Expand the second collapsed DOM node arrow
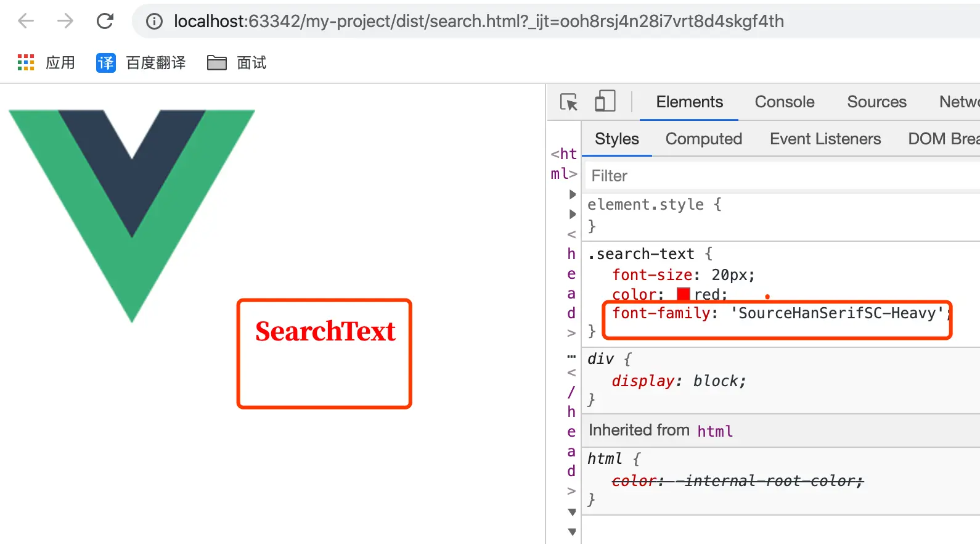The image size is (980, 544). point(572,214)
